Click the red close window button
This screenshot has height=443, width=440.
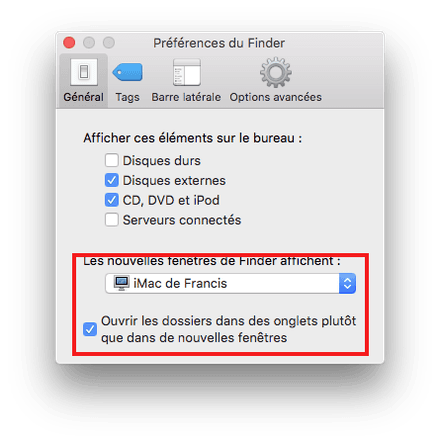point(69,43)
